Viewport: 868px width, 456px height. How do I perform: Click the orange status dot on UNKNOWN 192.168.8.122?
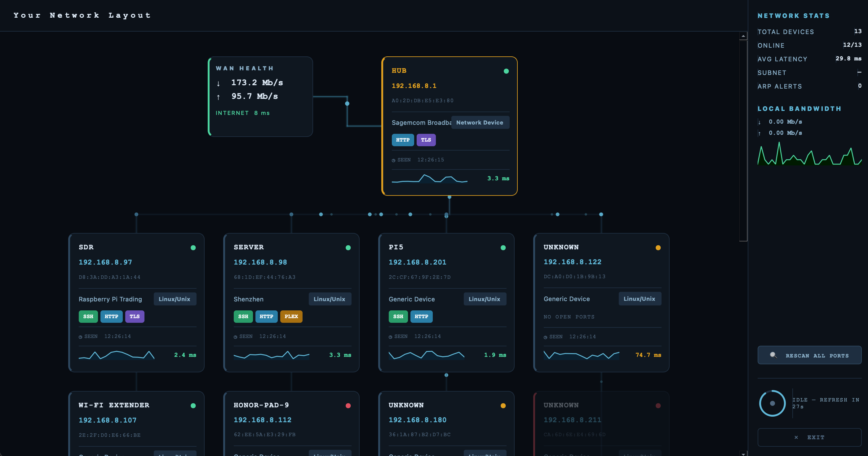tap(658, 248)
